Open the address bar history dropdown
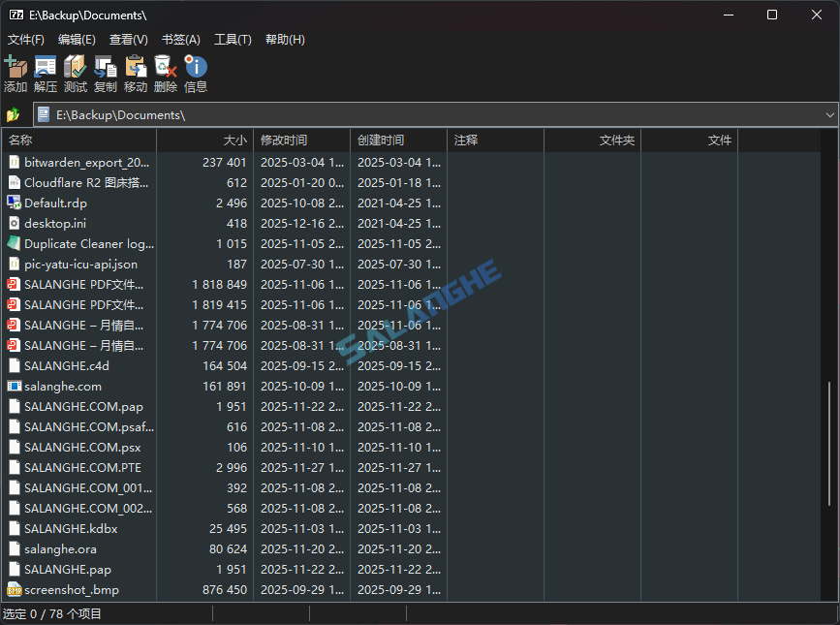Screen dimensions: 840x625 coord(828,113)
